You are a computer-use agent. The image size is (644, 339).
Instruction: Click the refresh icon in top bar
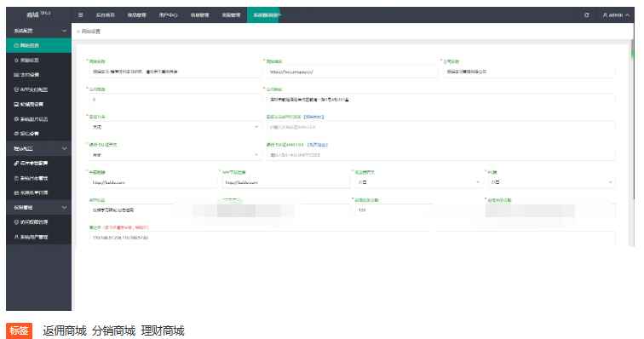(586, 14)
